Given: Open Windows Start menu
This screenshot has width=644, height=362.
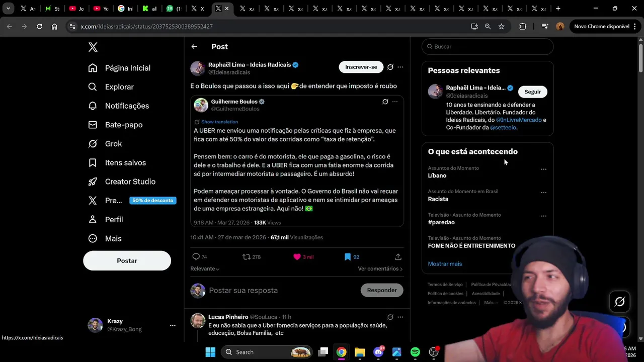Looking at the screenshot, I should click(210, 352).
